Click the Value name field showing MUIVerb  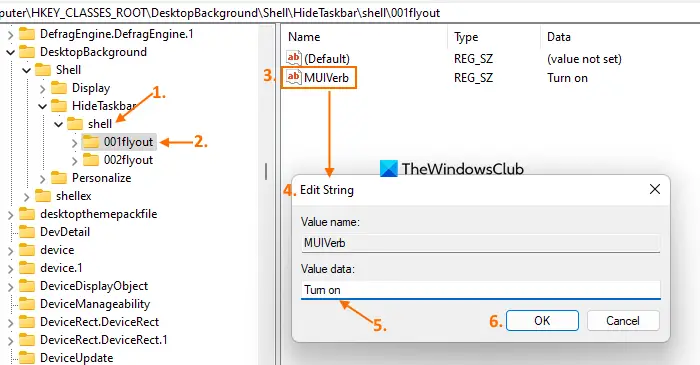pos(480,243)
